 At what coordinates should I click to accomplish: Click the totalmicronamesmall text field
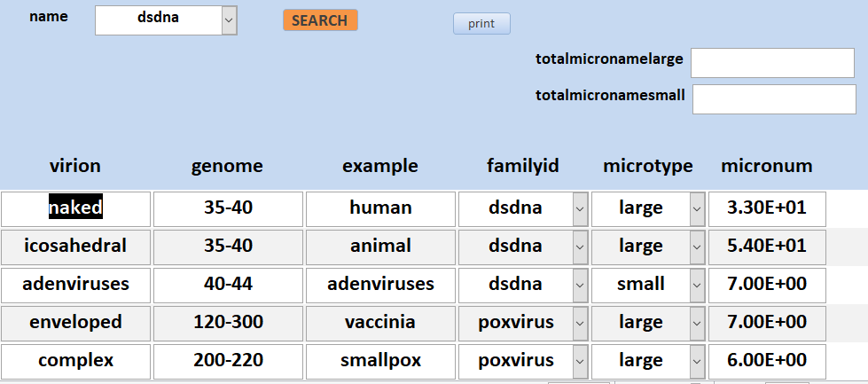(774, 99)
